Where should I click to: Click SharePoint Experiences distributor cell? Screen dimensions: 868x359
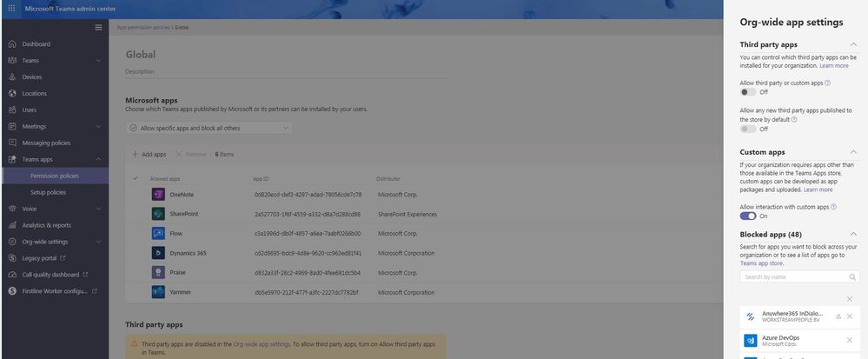[407, 214]
